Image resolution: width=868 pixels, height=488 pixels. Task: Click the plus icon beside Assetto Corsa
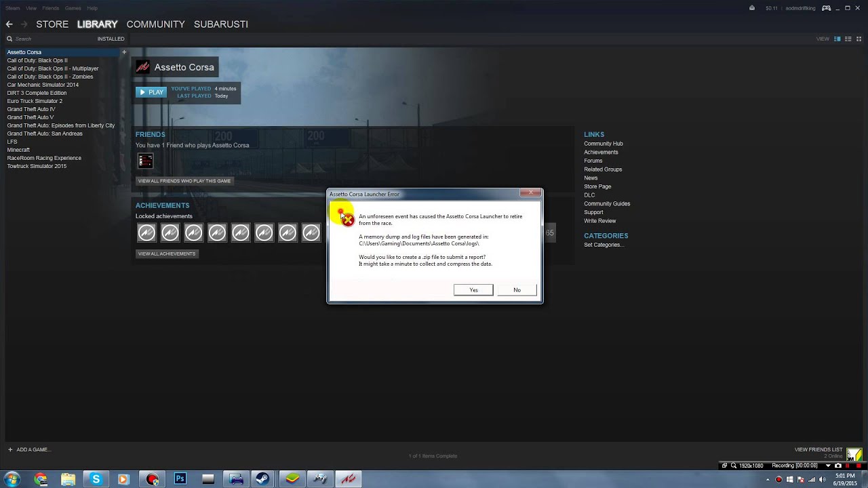pyautogui.click(x=124, y=52)
